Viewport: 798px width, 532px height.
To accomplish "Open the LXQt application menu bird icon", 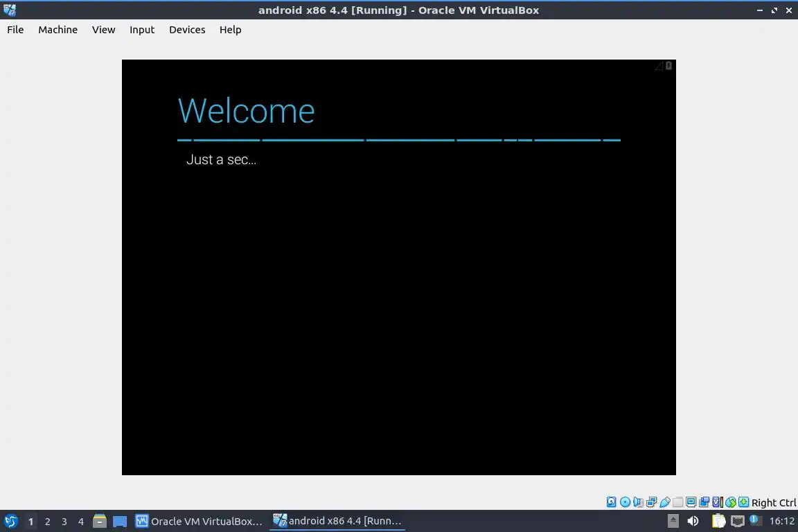I will pyautogui.click(x=10, y=522).
